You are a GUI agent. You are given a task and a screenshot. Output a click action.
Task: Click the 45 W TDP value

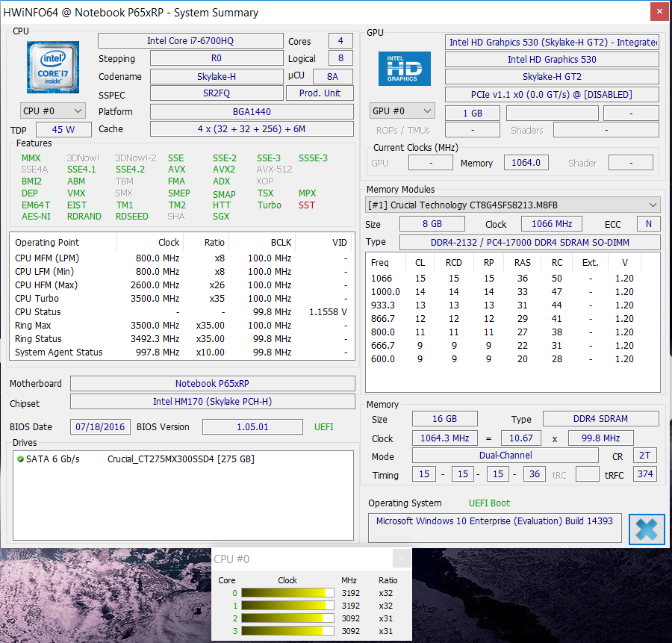pyautogui.click(x=63, y=129)
